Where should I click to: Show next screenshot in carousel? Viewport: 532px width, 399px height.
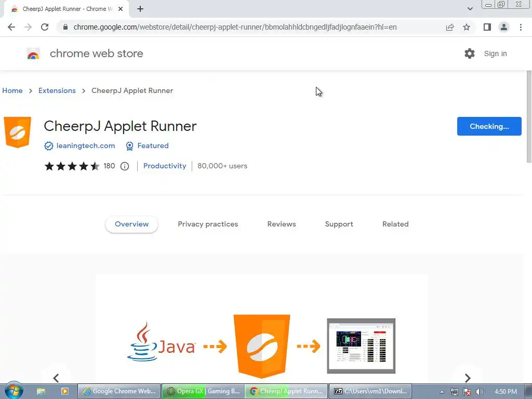click(468, 378)
